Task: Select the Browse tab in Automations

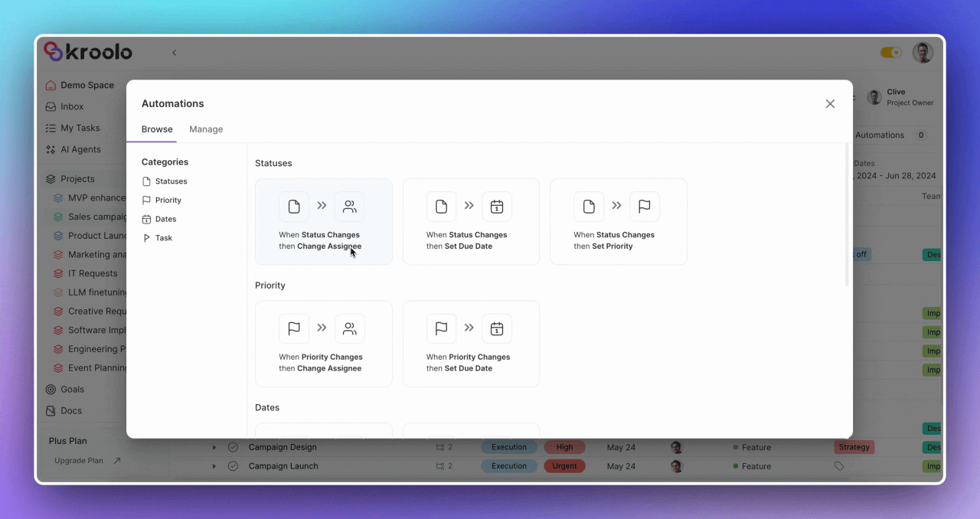Action: click(x=156, y=129)
